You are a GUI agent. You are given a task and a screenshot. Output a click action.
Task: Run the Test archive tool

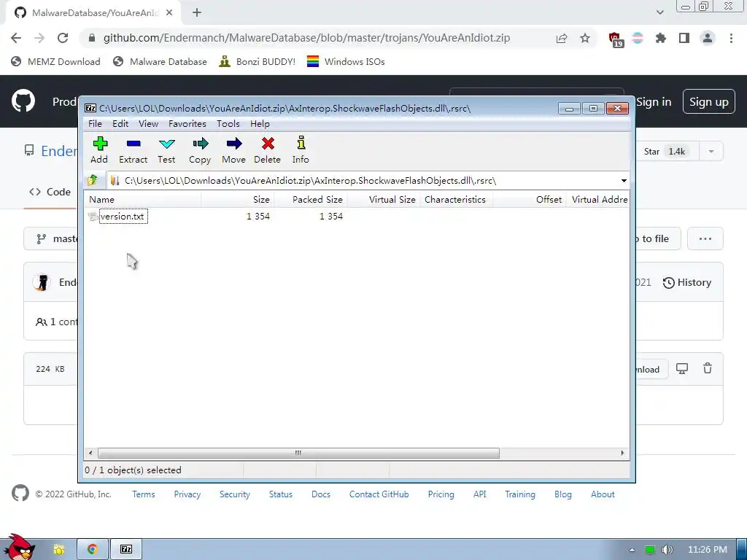click(166, 150)
